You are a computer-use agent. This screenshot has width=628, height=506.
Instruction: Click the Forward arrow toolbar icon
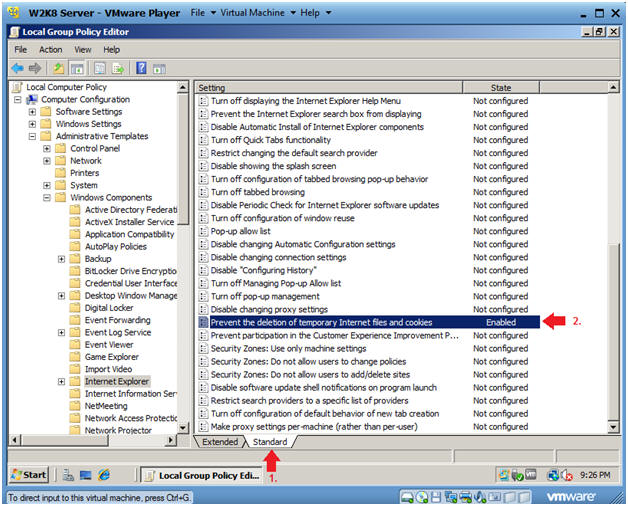35,69
